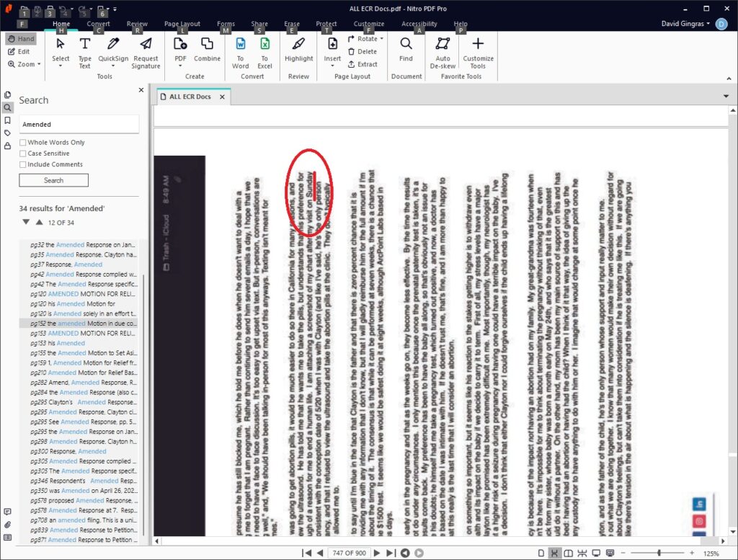
Task: Open the Rotate dropdown menu
Action: 366,39
